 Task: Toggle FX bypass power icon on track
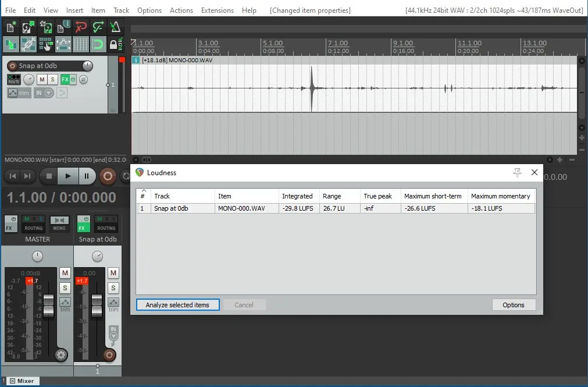point(73,79)
